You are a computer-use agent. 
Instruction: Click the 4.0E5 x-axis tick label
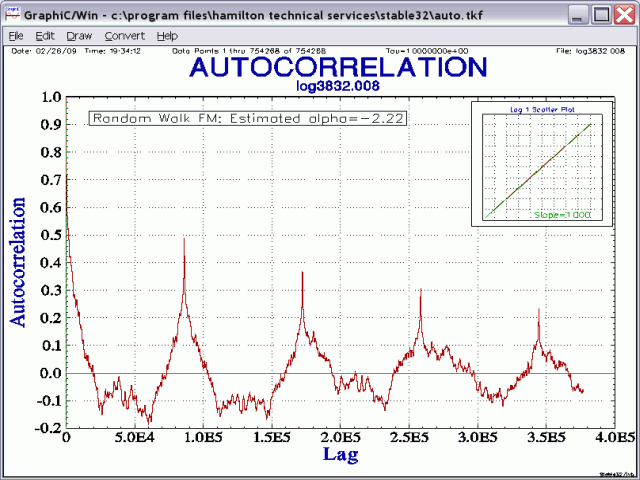point(615,437)
